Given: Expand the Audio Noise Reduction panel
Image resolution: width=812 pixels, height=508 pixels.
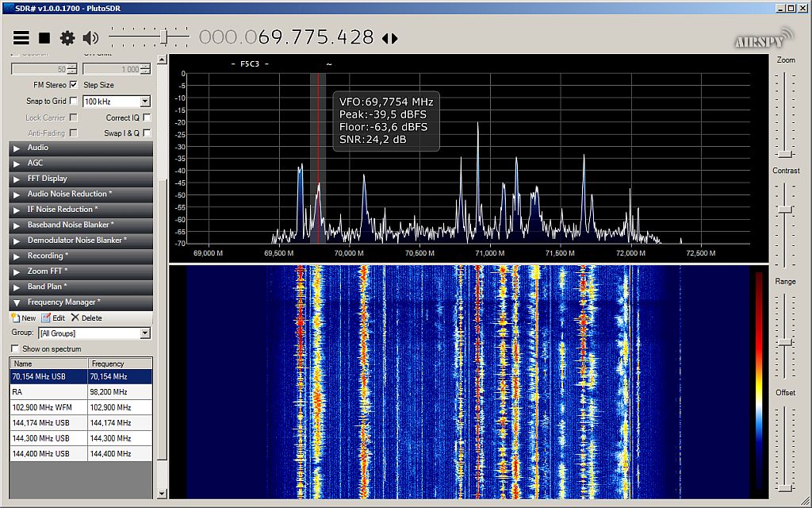Looking at the screenshot, I should tap(81, 194).
